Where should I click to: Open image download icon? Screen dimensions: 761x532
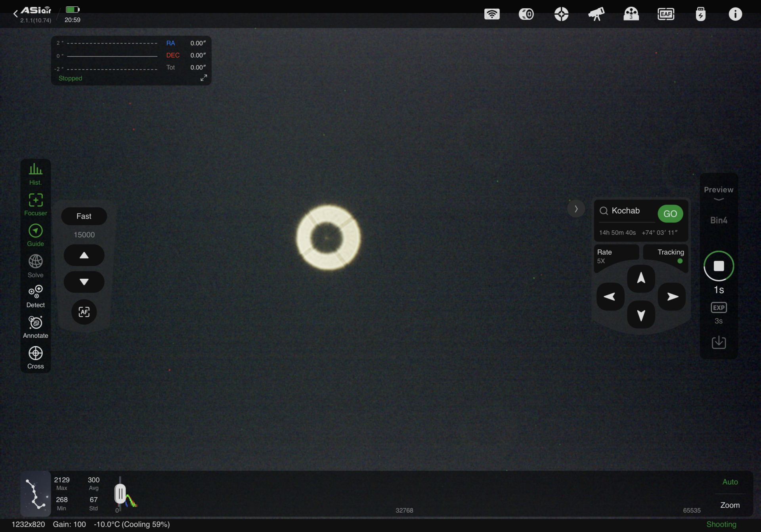point(719,342)
